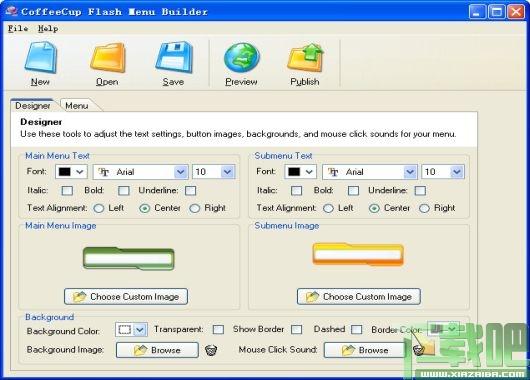The image size is (530, 380).
Task: Switch to the Designer tab
Action: point(33,106)
